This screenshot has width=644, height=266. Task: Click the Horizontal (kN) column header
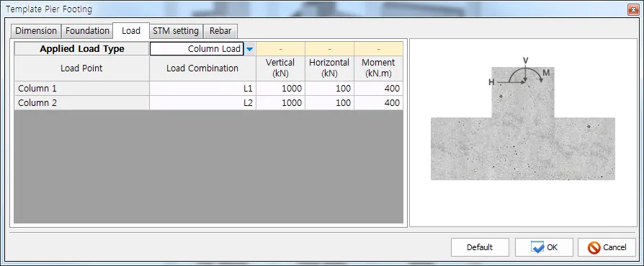tap(329, 68)
